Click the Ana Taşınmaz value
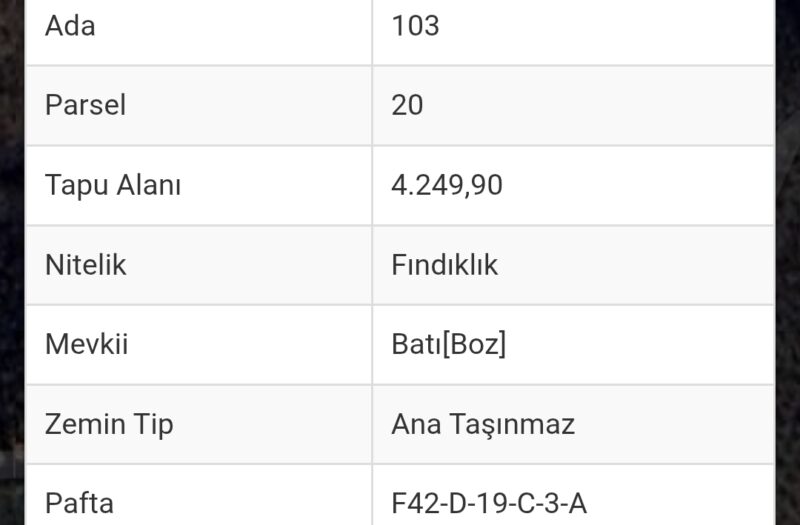 pos(483,424)
